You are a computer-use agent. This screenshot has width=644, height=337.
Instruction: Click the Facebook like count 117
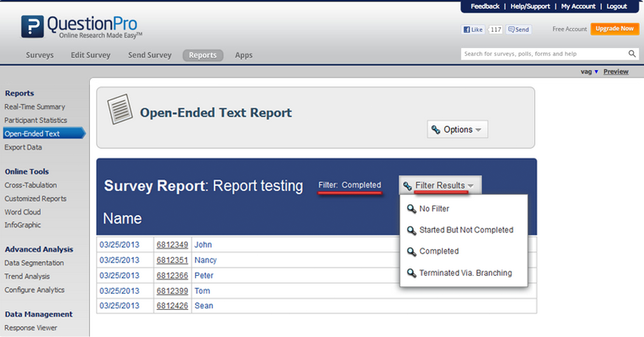[496, 29]
